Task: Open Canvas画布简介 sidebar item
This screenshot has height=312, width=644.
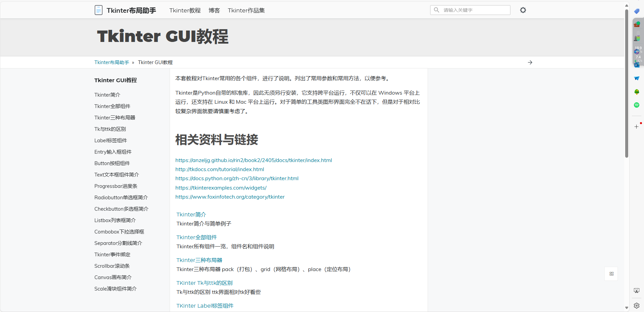Action: pyautogui.click(x=113, y=277)
